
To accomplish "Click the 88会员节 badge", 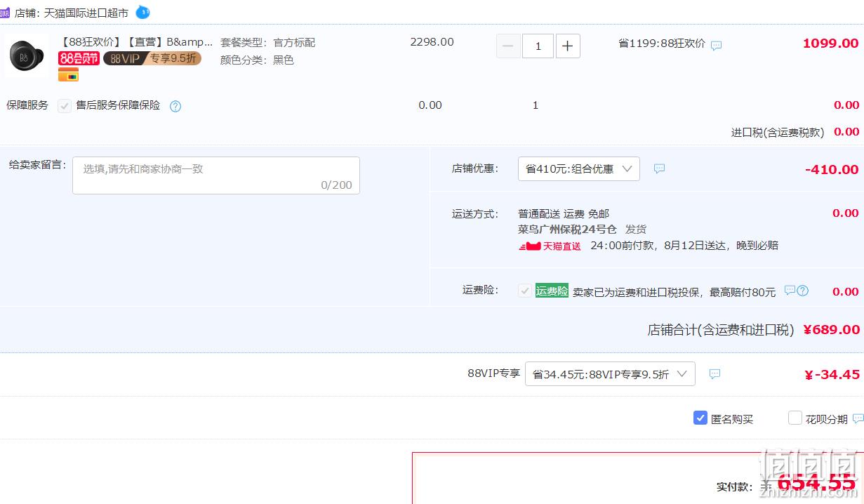I will [79, 58].
